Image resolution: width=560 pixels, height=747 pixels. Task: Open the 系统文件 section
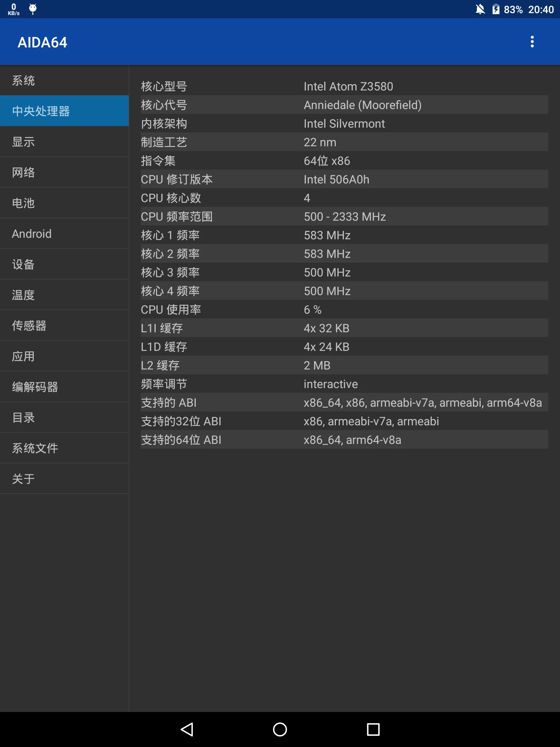click(x=64, y=448)
